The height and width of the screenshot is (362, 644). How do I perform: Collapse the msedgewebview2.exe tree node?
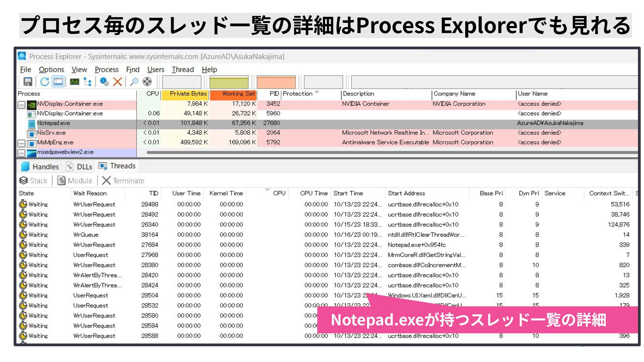tap(21, 153)
